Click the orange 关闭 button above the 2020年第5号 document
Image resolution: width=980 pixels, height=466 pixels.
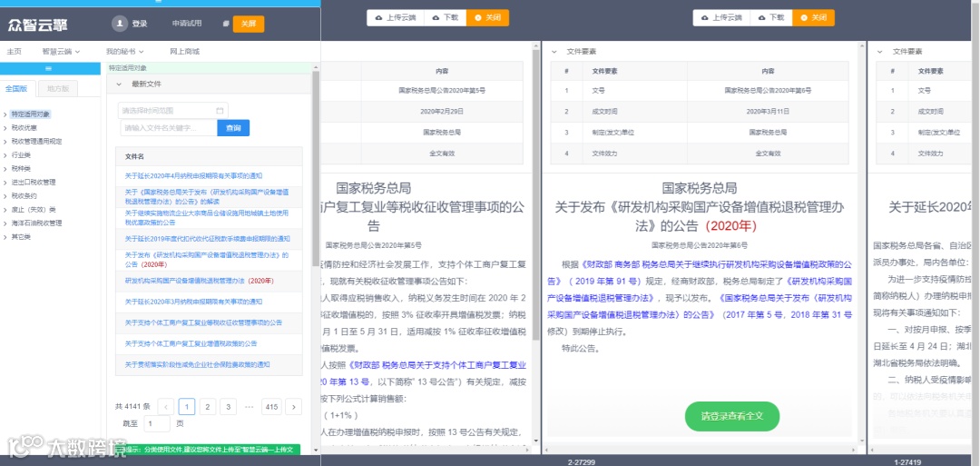pyautogui.click(x=487, y=18)
